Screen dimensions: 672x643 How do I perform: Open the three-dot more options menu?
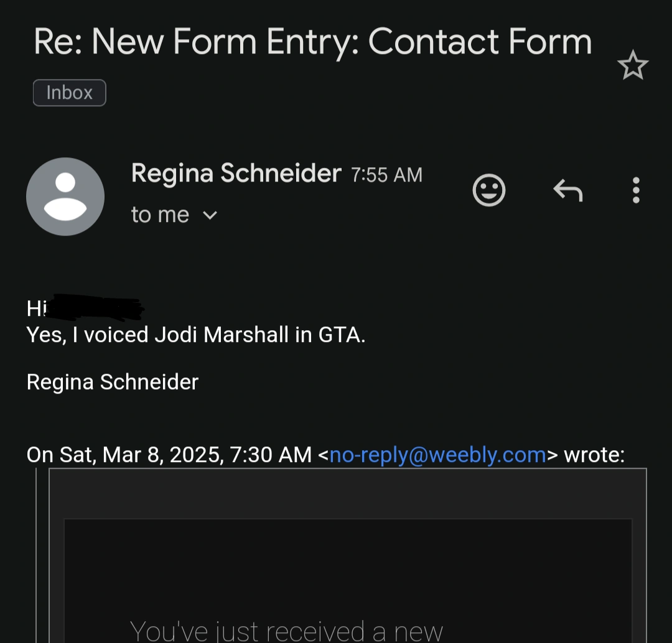pos(635,190)
